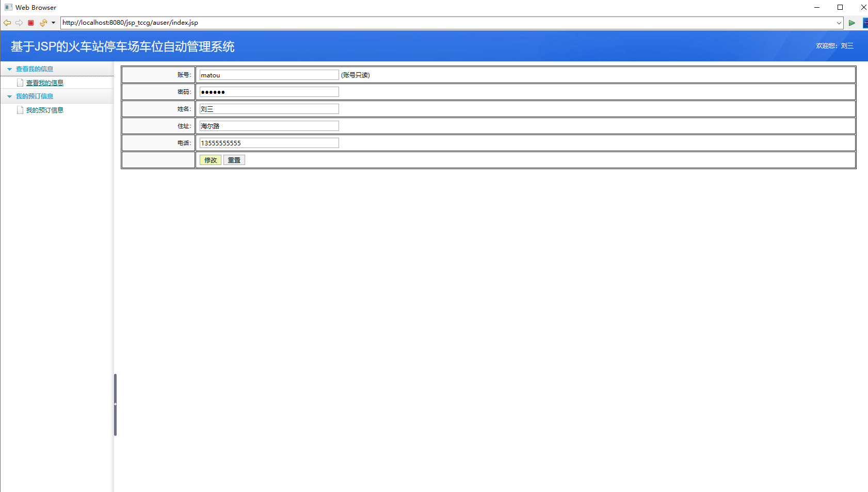Click the browser back arrow icon
Viewport: 868px width, 492px height.
(x=7, y=23)
